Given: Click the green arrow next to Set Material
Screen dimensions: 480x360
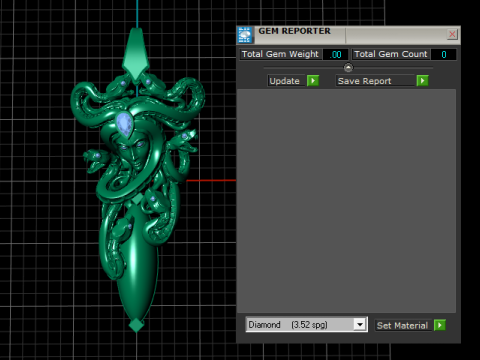Looking at the screenshot, I should pos(440,325).
